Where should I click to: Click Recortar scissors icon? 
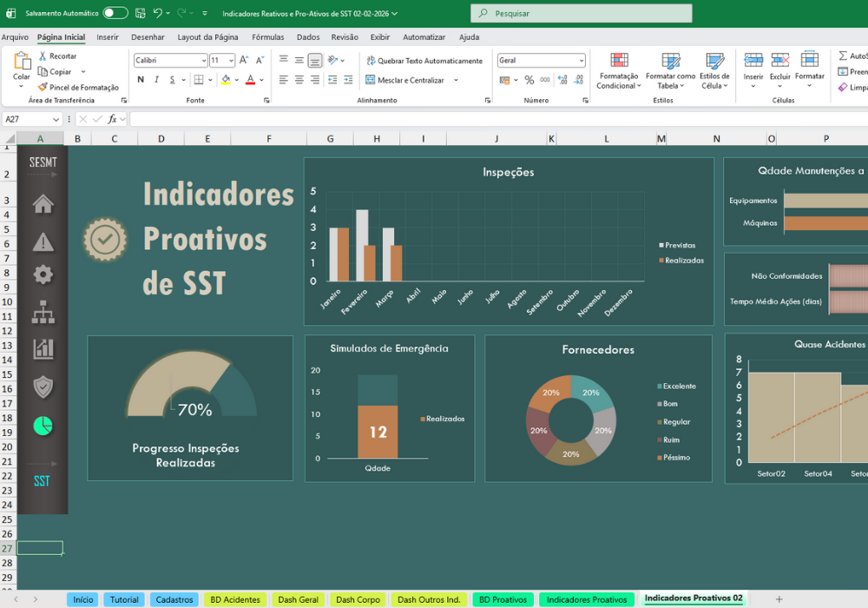click(43, 56)
